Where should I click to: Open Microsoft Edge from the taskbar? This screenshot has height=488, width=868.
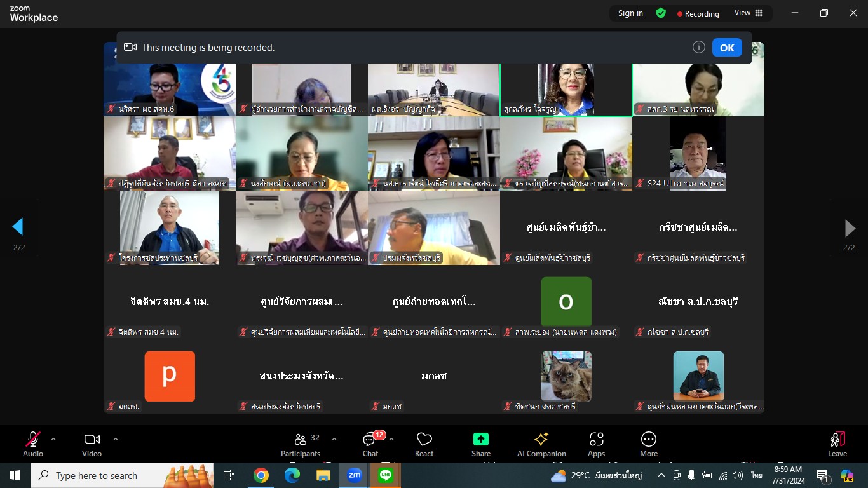click(292, 475)
